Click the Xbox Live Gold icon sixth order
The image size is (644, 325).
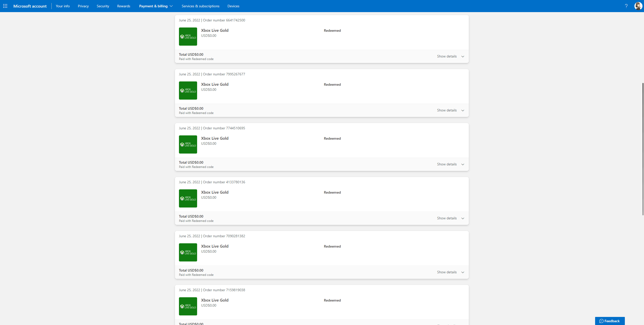(x=188, y=306)
